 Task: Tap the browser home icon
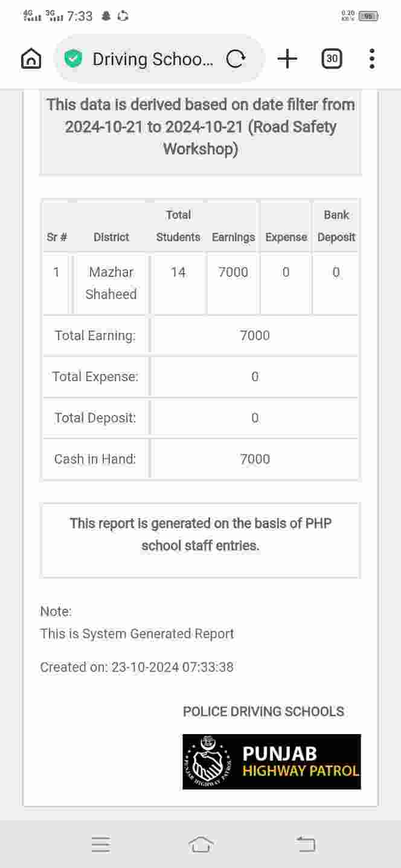[x=31, y=59]
